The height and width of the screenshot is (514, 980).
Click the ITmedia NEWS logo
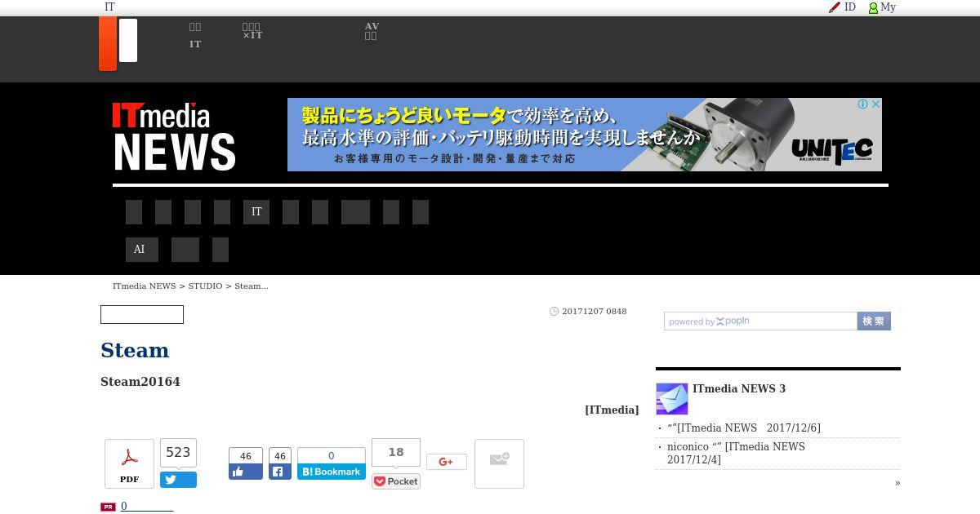click(x=174, y=136)
